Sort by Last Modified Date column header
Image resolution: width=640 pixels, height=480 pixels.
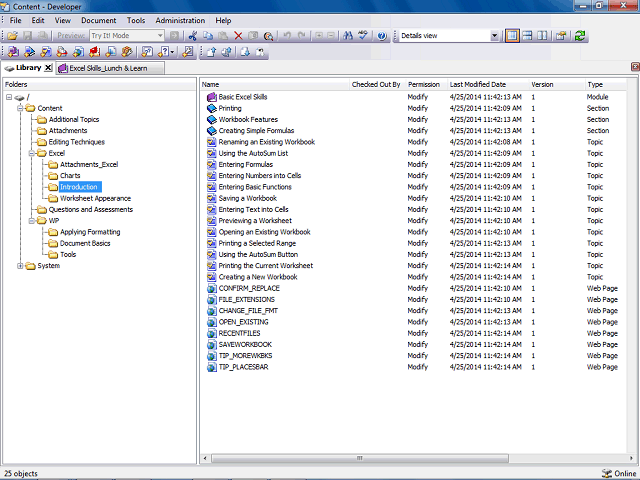[488, 84]
